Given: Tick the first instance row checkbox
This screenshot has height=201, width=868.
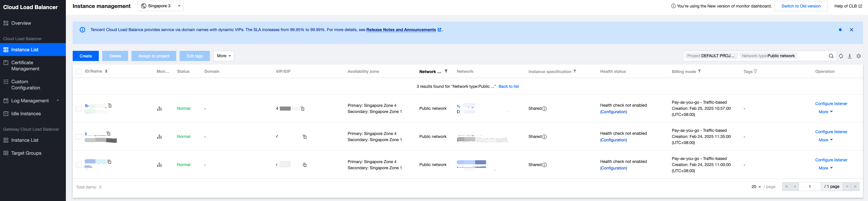Looking at the screenshot, I should pos(79,109).
